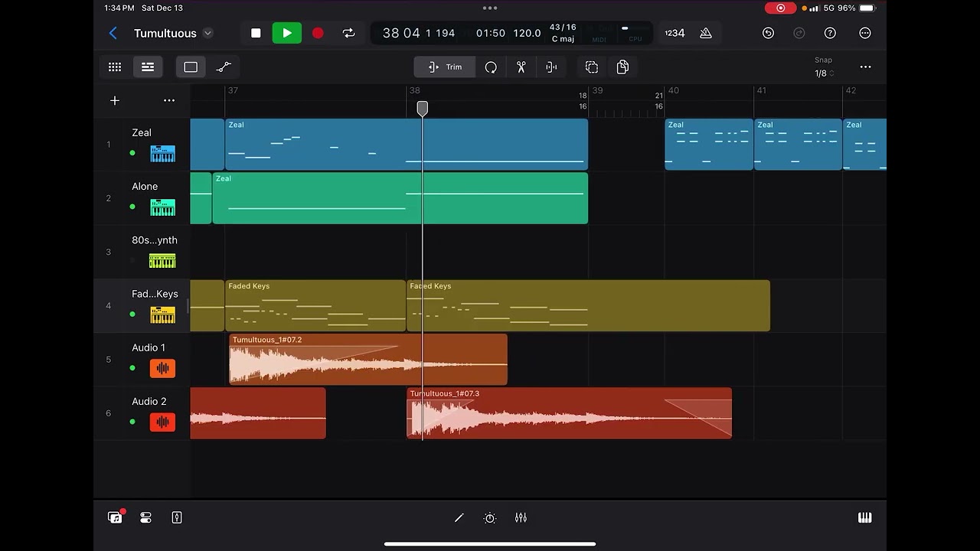Tap the three dots multitasking control
Screen dimensions: 980x551
point(490,8)
